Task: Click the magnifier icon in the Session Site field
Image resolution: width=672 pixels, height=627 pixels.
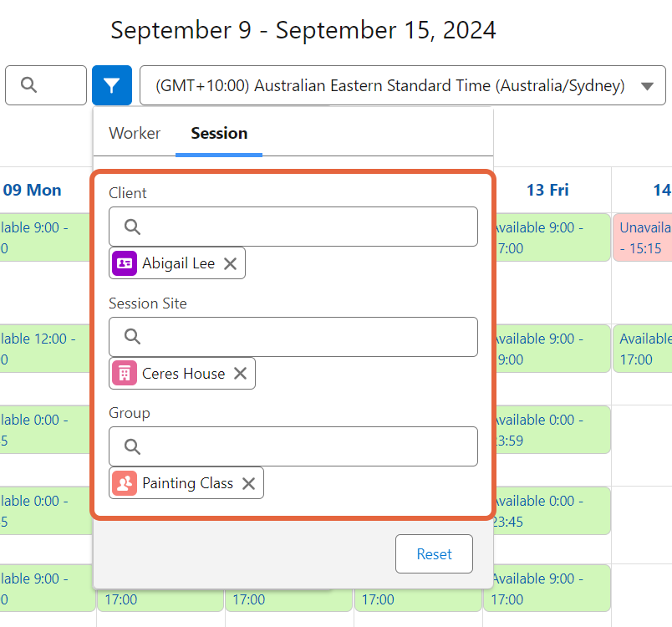Action: (x=131, y=337)
